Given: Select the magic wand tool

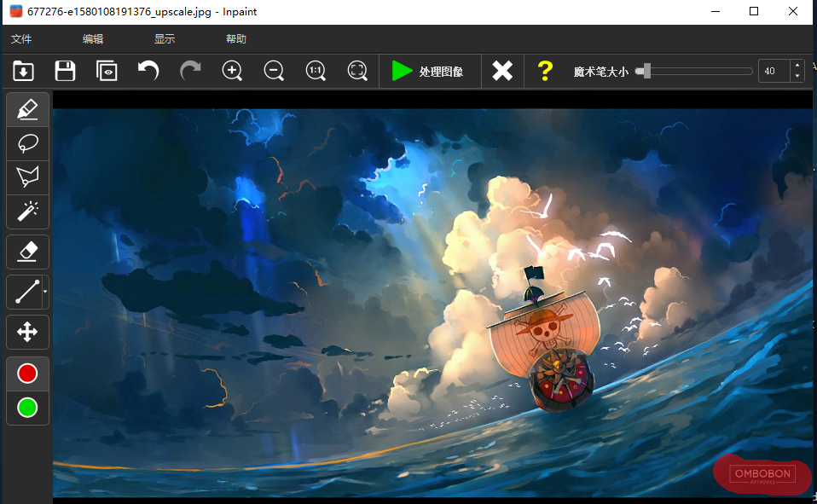Looking at the screenshot, I should click(27, 211).
